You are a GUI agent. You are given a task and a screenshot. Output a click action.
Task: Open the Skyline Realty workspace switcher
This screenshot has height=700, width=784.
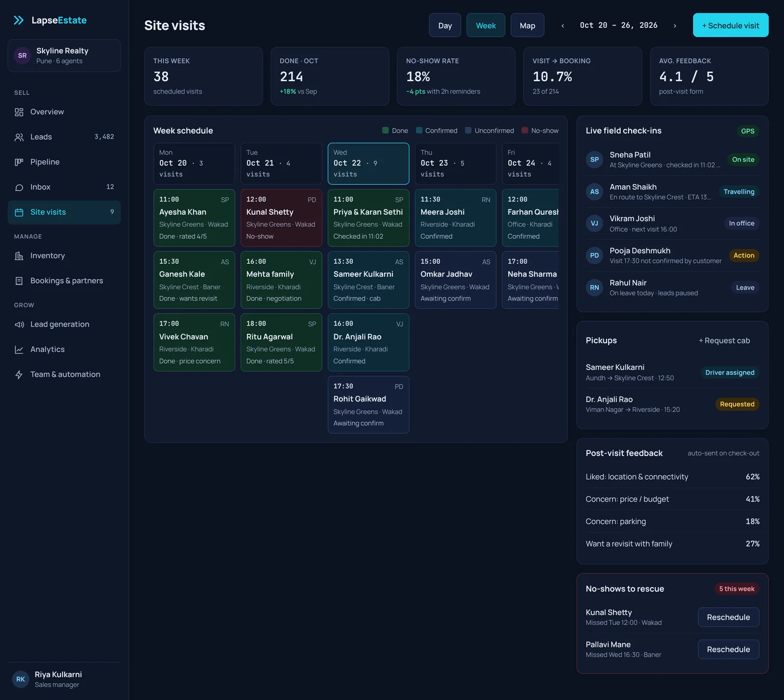coord(64,55)
